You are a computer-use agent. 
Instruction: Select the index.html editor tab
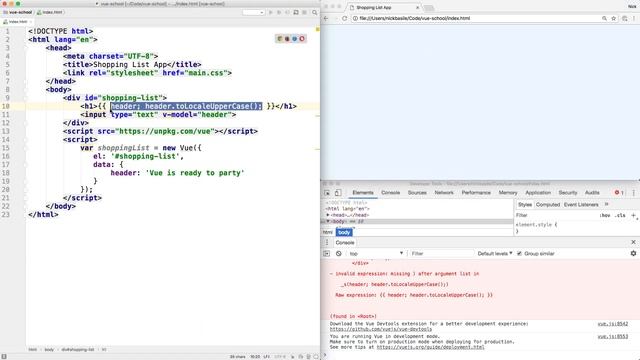point(16,22)
